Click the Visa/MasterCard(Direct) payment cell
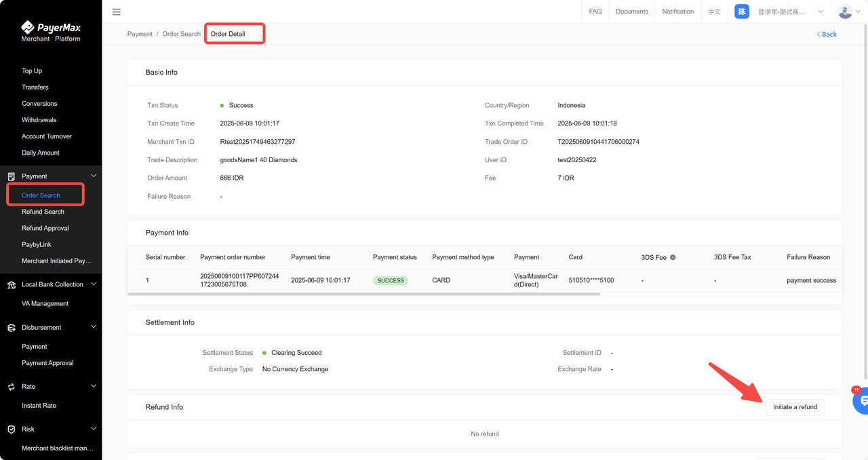 coord(536,280)
